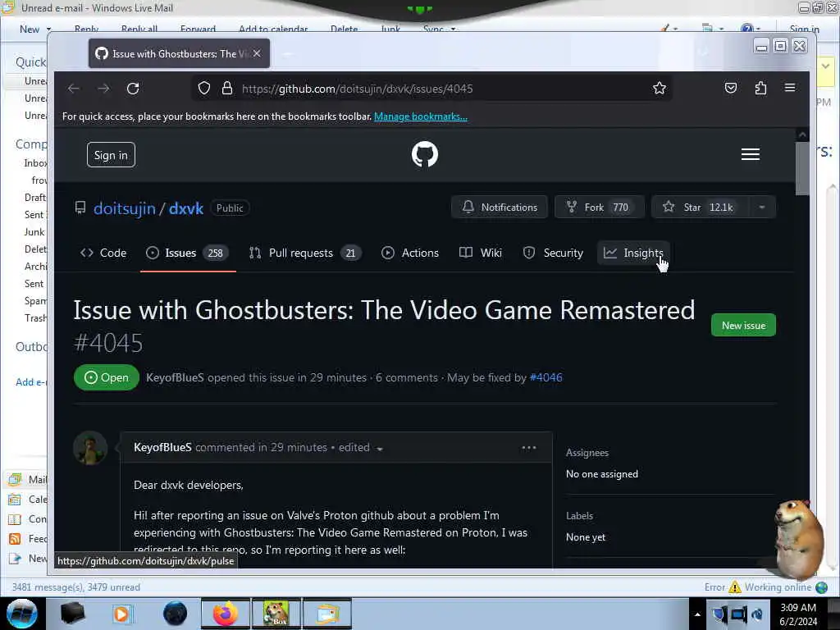
Task: Open the Newsgroups section icon in Live Mail
Action: pos(15,559)
